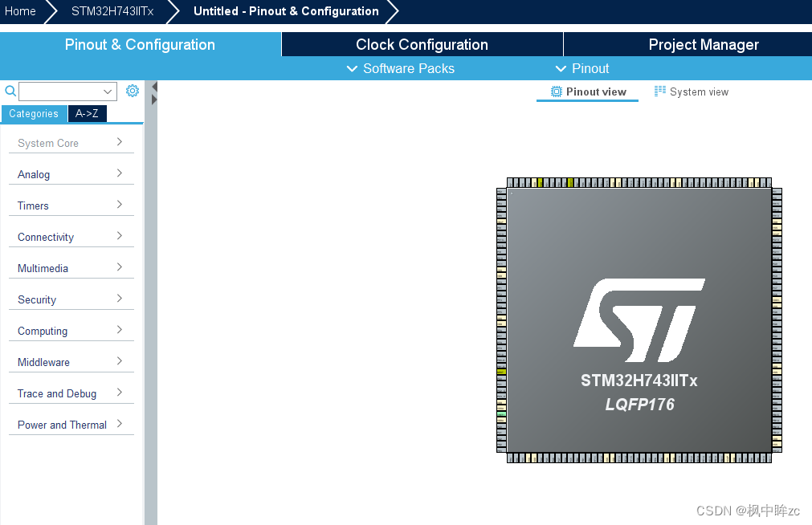Image resolution: width=812 pixels, height=525 pixels.
Task: Click the LQFP176 chip package image
Action: 639,319
